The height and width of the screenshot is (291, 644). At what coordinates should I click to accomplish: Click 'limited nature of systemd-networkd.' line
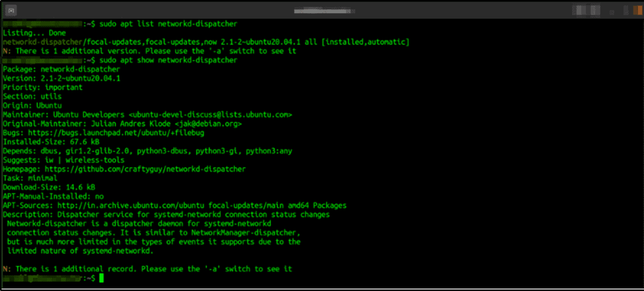(x=80, y=250)
